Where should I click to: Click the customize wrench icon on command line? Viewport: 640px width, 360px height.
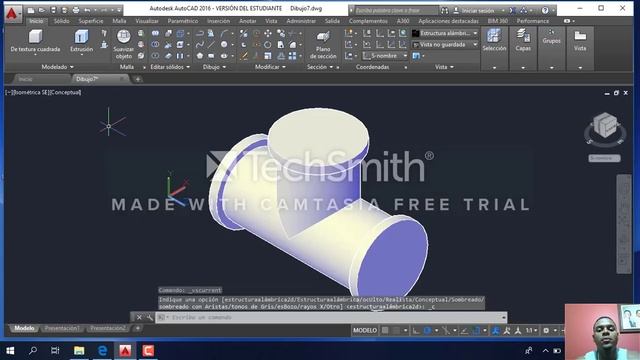coord(149,317)
